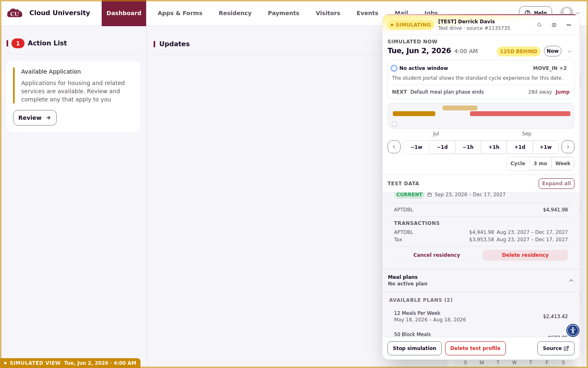Open Apps & Forms menu

point(180,13)
